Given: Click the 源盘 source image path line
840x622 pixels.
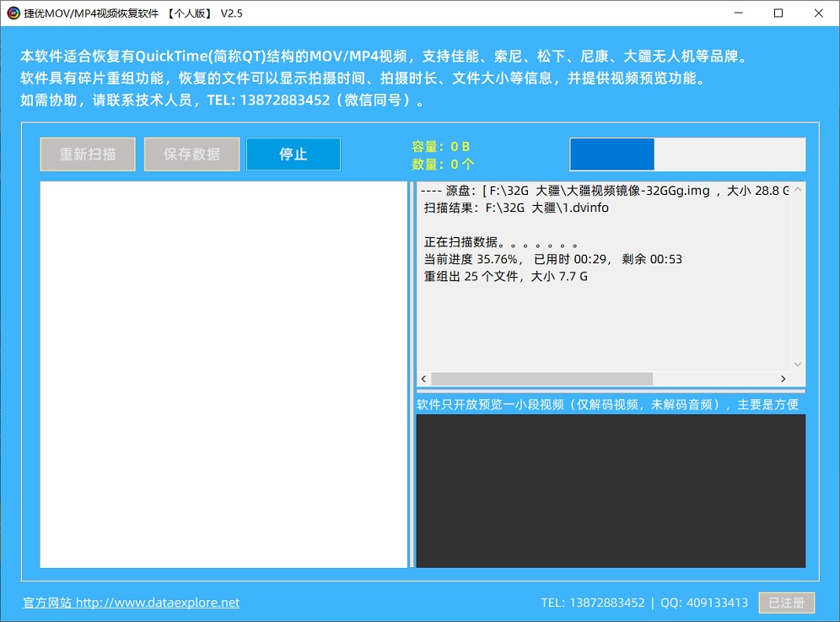Looking at the screenshot, I should pos(605,191).
